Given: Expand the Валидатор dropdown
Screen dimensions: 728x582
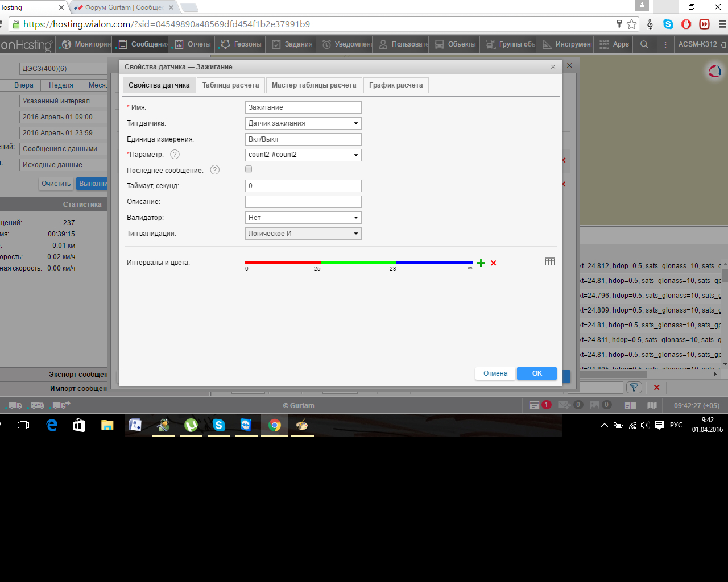Looking at the screenshot, I should [303, 218].
